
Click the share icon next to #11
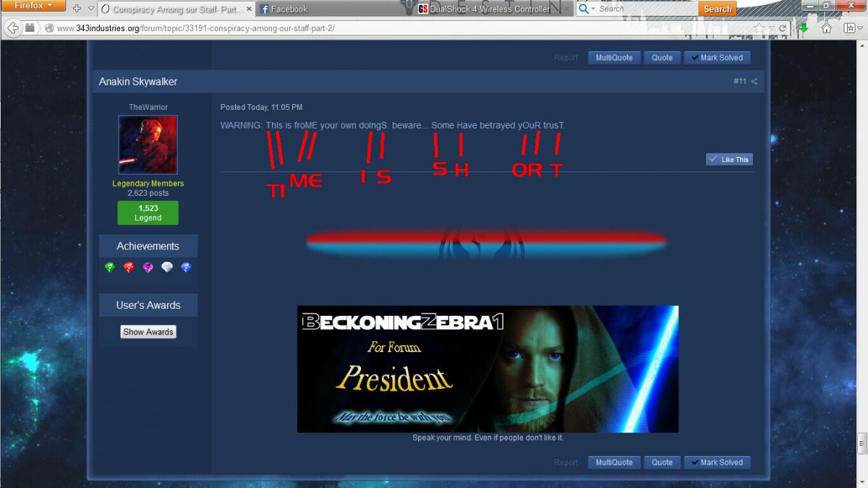754,82
